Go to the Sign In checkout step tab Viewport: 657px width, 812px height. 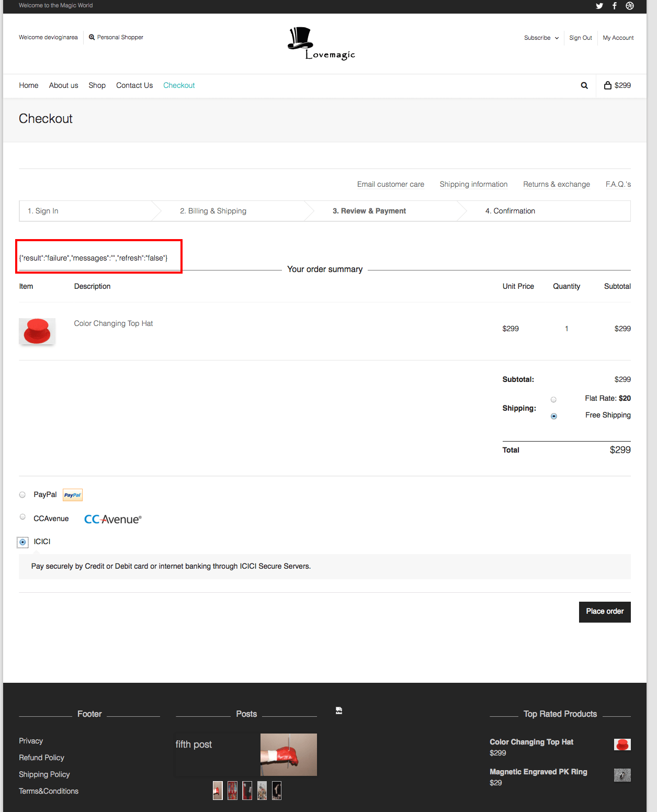[43, 211]
